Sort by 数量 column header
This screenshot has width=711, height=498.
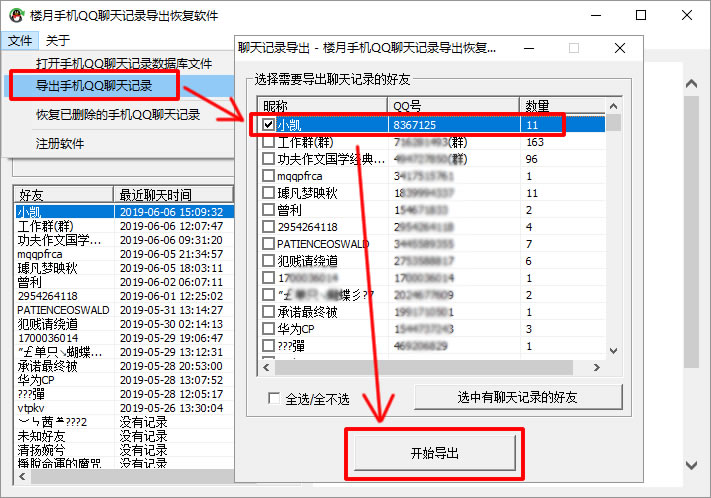click(562, 105)
